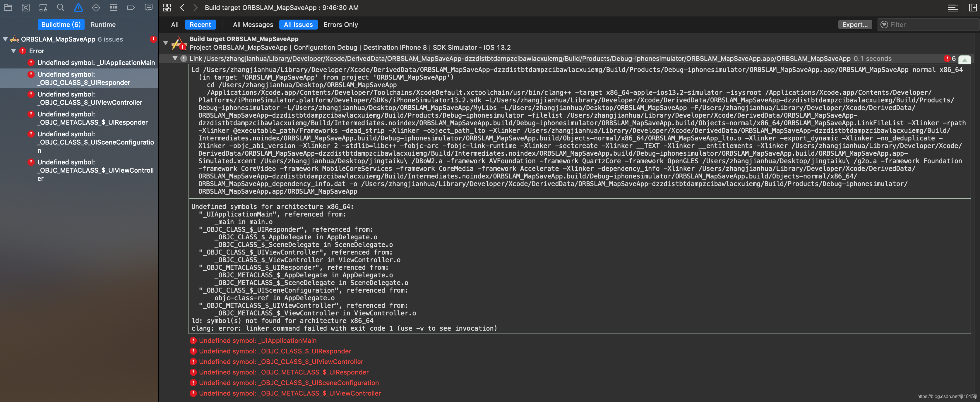The height and width of the screenshot is (402, 980).
Task: Open the Report navigator speech bubble icon
Action: coord(148,8)
